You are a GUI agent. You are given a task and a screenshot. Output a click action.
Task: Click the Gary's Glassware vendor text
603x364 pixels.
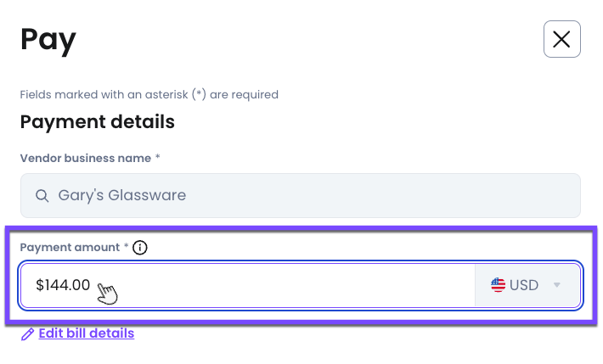(121, 196)
